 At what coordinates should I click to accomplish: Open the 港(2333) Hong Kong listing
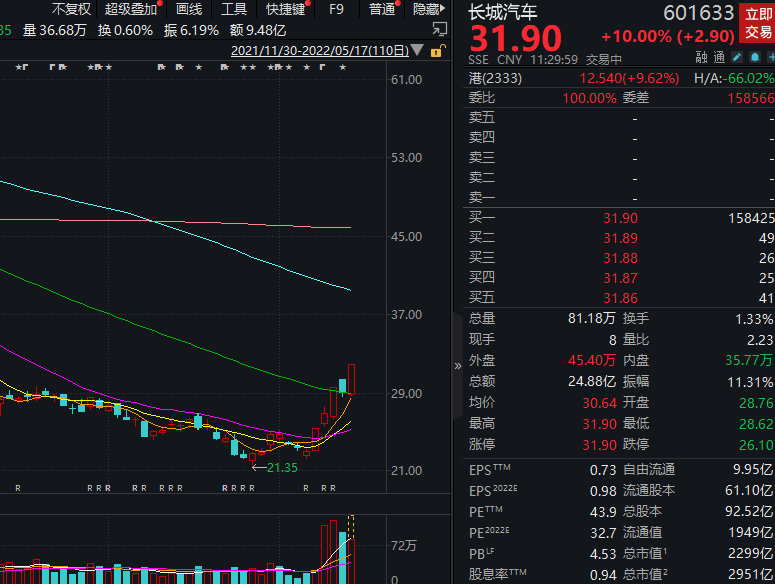coord(495,78)
